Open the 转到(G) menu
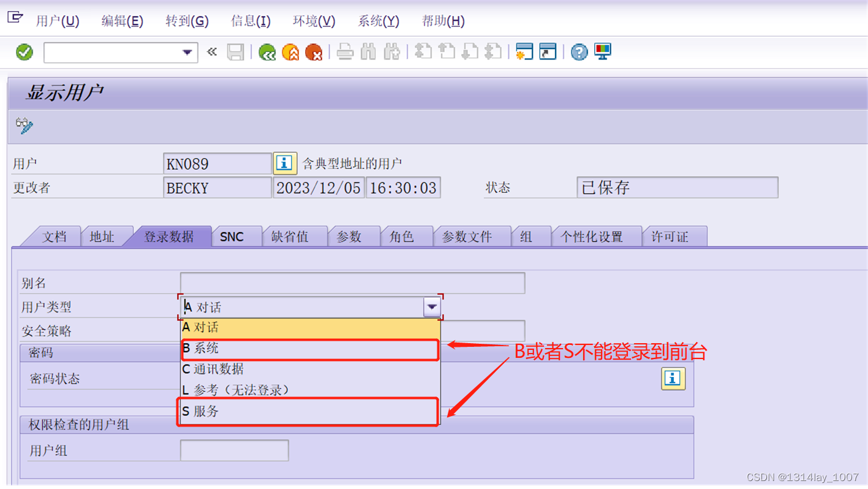The image size is (868, 489). pos(187,21)
